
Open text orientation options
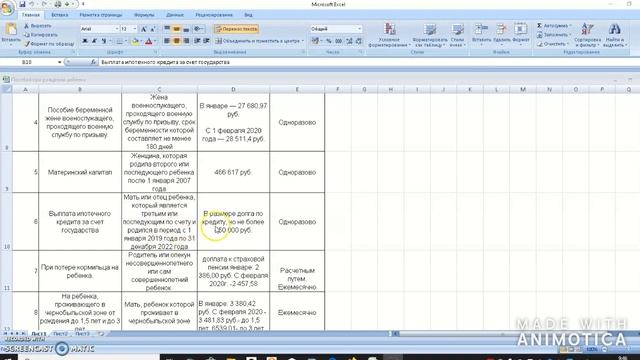[x=199, y=29]
